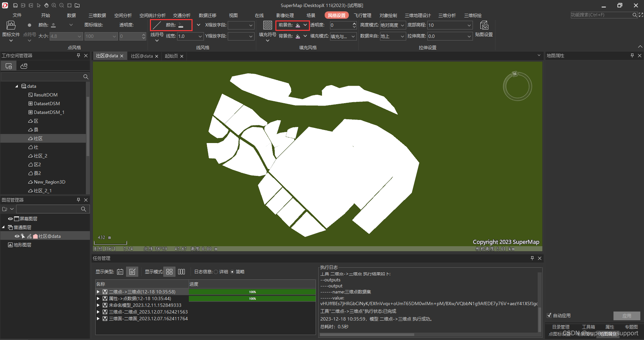Enable 自动应用 (auto apply) checkbox
The width and height of the screenshot is (644, 340).
549,315
